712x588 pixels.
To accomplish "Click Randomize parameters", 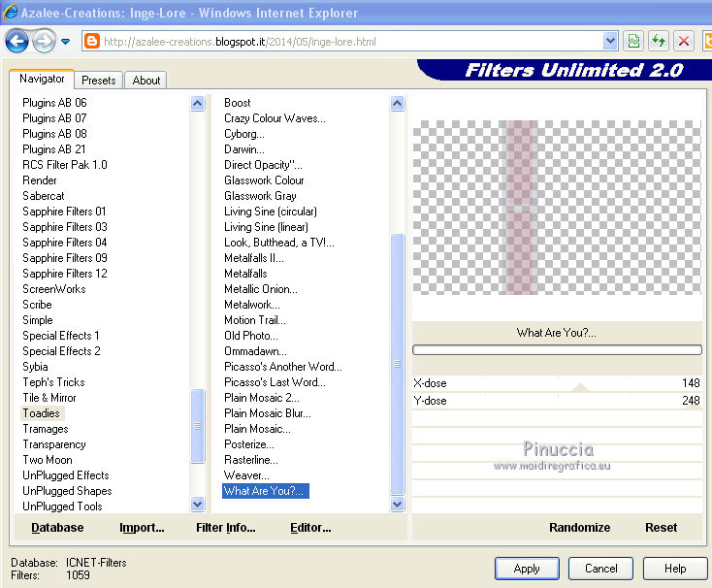I will pyautogui.click(x=579, y=528).
